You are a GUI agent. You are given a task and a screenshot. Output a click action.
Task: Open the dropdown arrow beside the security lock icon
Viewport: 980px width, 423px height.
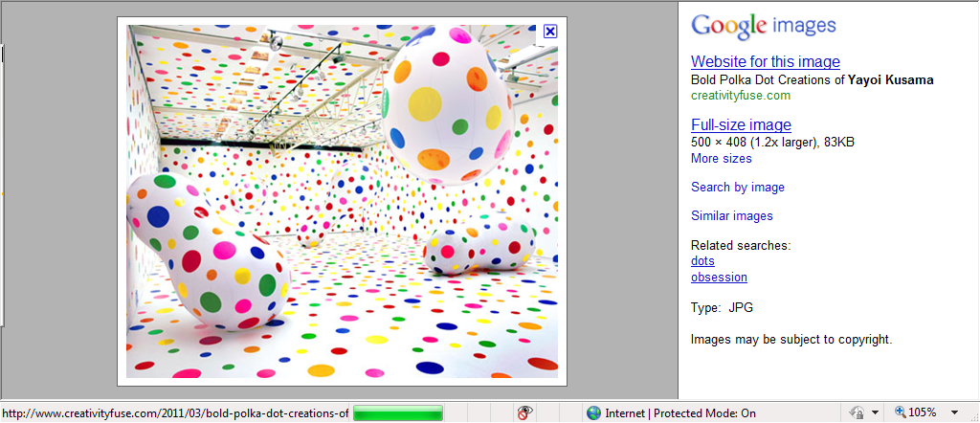coord(875,413)
